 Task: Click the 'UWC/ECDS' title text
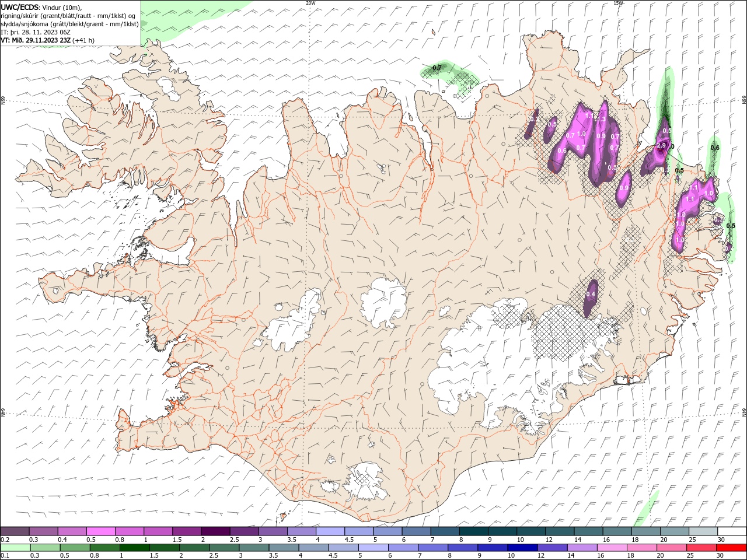(20, 6)
